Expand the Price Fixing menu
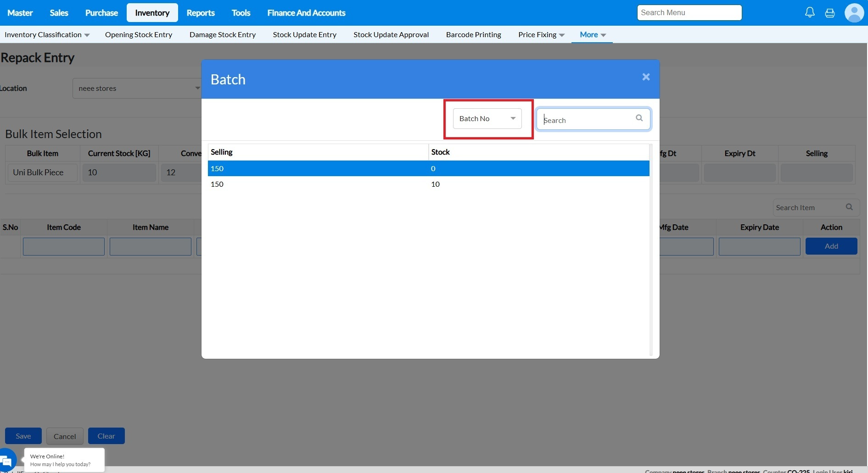The width and height of the screenshot is (868, 473). 541,34
